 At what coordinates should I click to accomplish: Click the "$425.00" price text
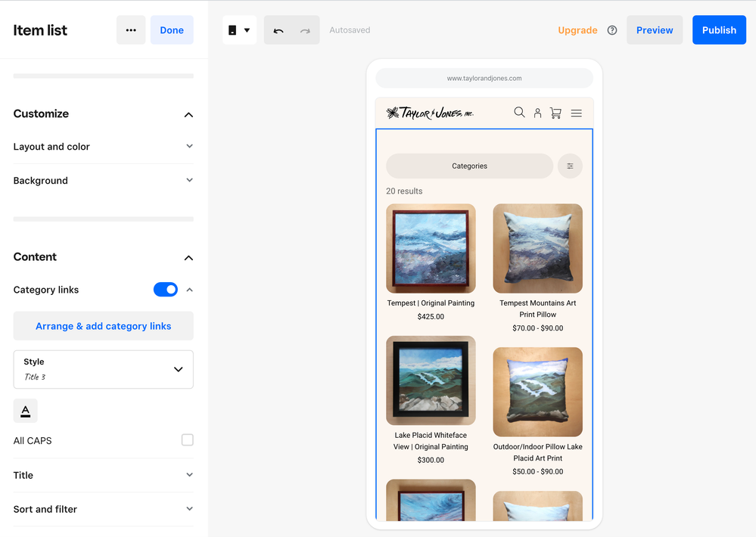(431, 317)
